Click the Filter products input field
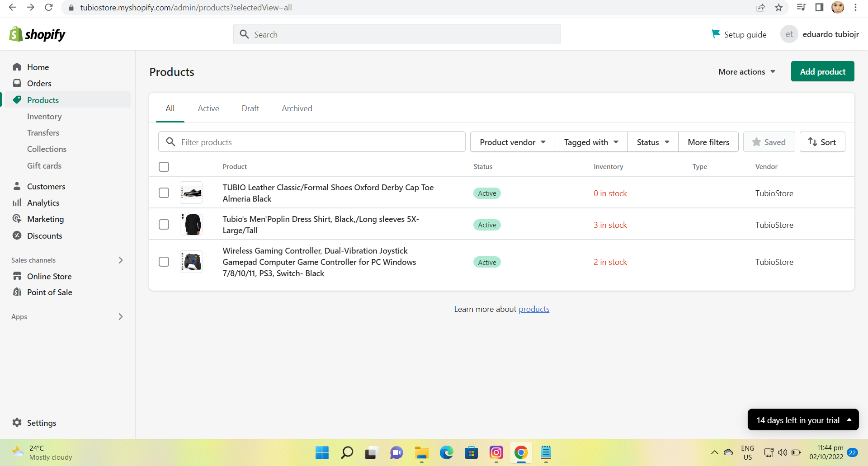 pos(312,142)
